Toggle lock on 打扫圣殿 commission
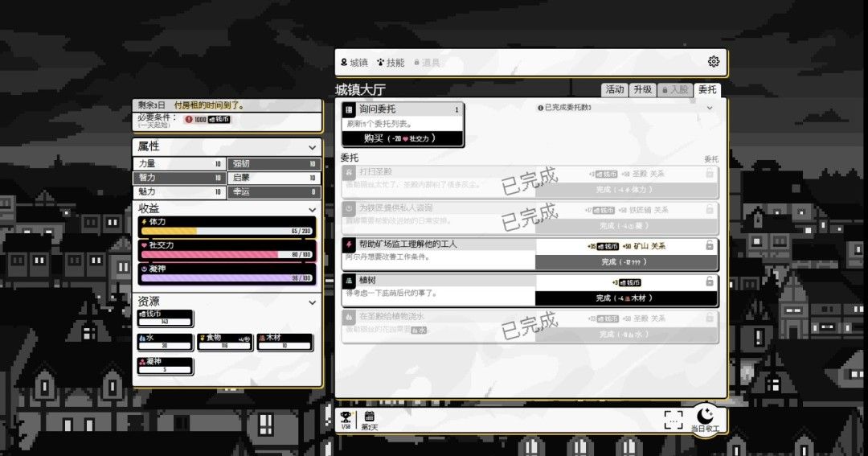 coord(709,174)
